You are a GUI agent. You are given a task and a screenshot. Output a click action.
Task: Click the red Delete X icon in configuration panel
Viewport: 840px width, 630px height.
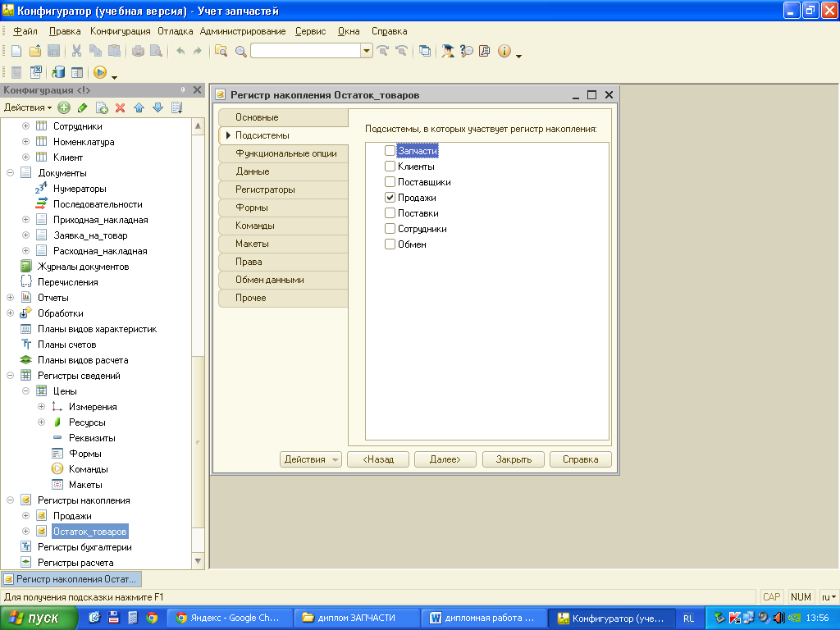(120, 107)
